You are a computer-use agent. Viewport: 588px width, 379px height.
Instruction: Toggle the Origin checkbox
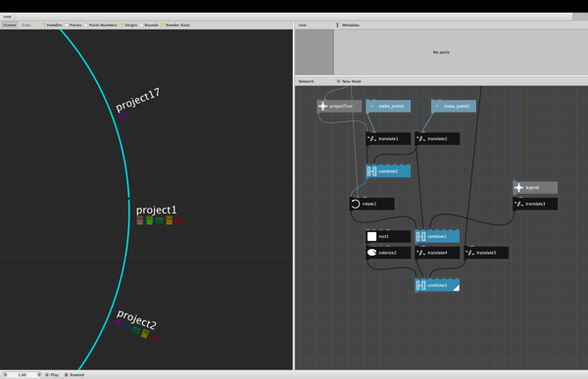coord(122,25)
